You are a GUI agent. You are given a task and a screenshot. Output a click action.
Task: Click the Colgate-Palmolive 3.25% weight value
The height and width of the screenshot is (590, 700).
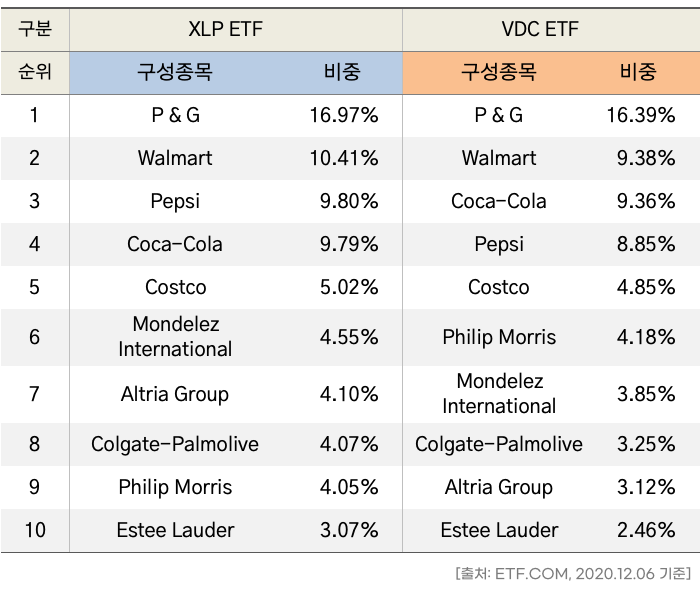click(646, 444)
